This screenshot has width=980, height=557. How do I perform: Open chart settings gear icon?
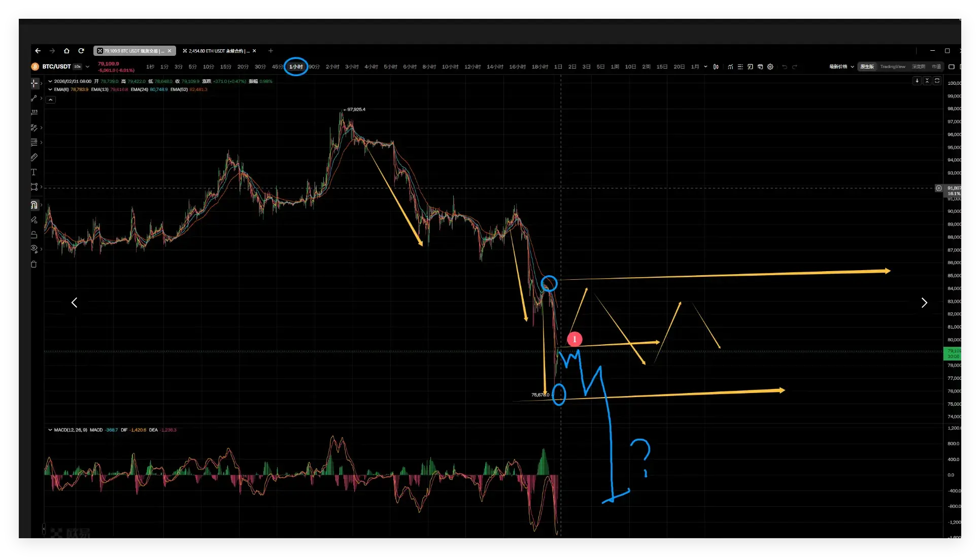770,67
